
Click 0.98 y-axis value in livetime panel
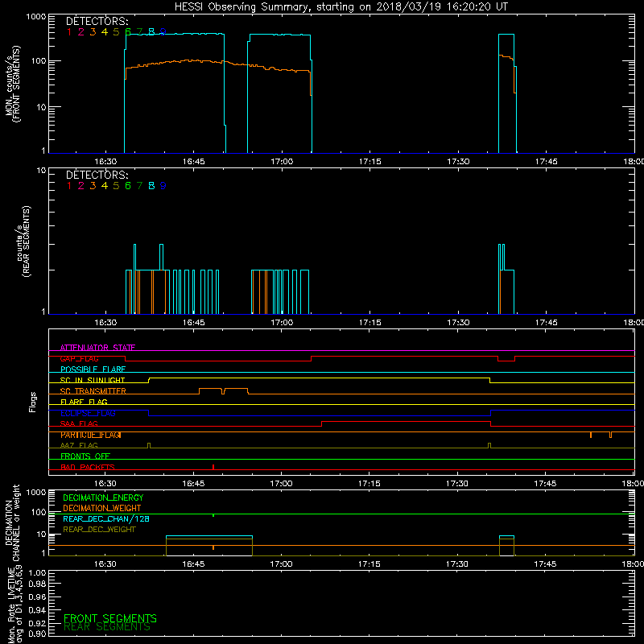pyautogui.click(x=36, y=584)
